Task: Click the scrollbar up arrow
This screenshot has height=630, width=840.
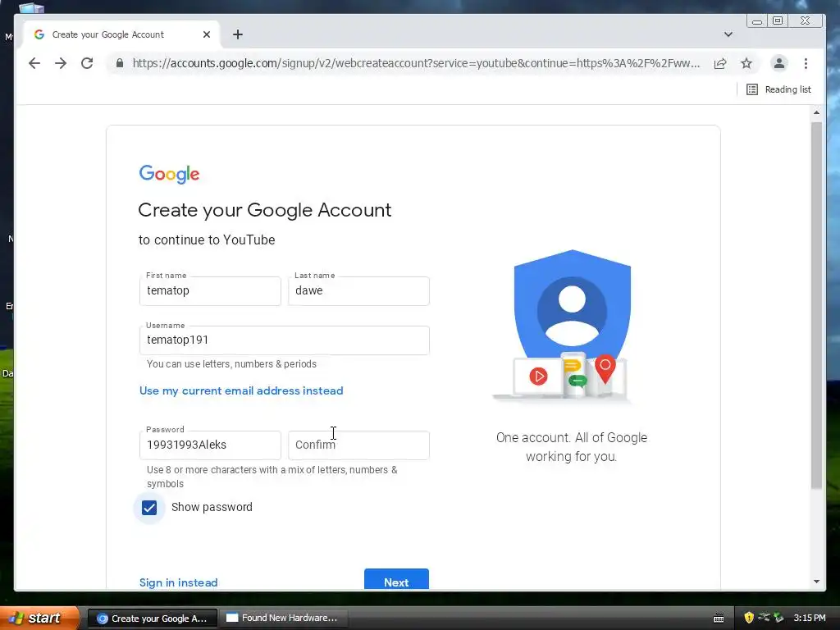Action: pyautogui.click(x=816, y=112)
